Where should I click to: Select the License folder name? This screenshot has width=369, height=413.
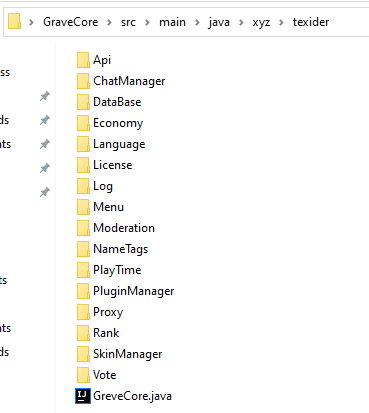(x=112, y=165)
